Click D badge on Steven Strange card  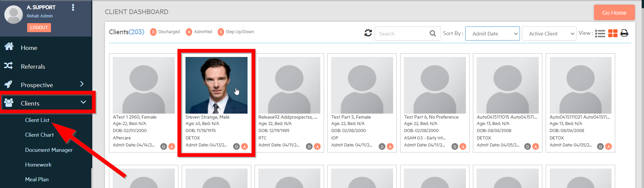(236, 146)
